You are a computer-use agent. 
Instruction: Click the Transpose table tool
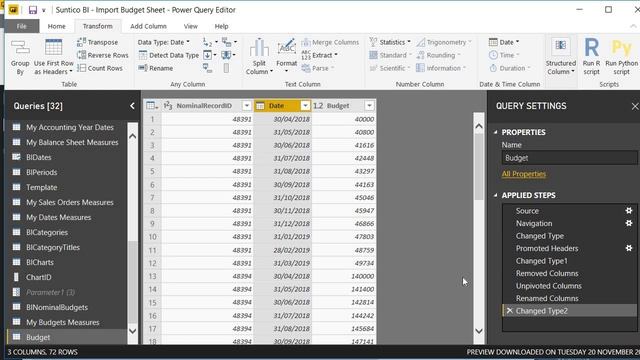coord(98,42)
